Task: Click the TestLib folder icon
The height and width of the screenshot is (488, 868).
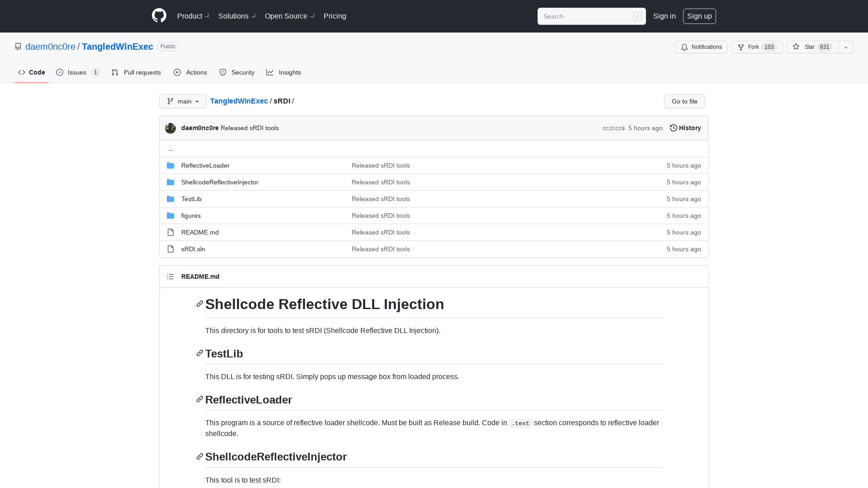Action: coord(170,199)
